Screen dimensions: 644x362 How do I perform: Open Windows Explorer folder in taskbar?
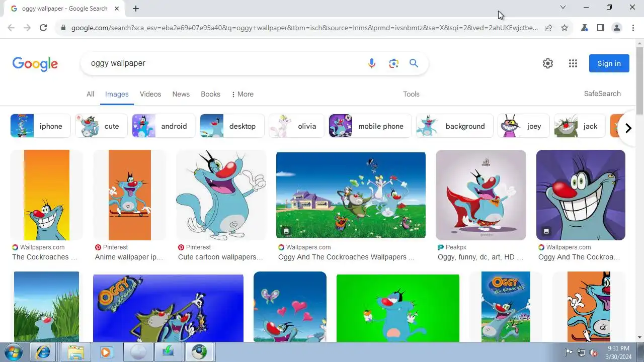75,352
